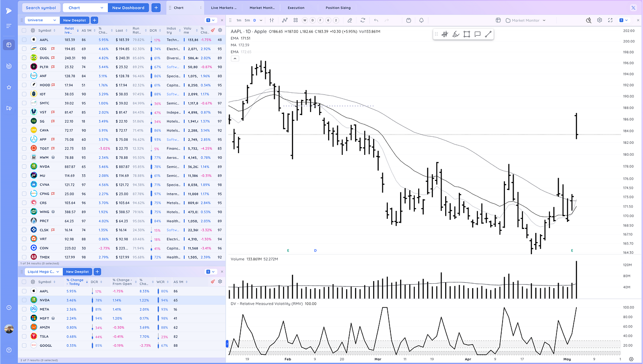Click New Deeplist in Liquid Mega panel
This screenshot has width=643, height=364.
click(x=77, y=271)
